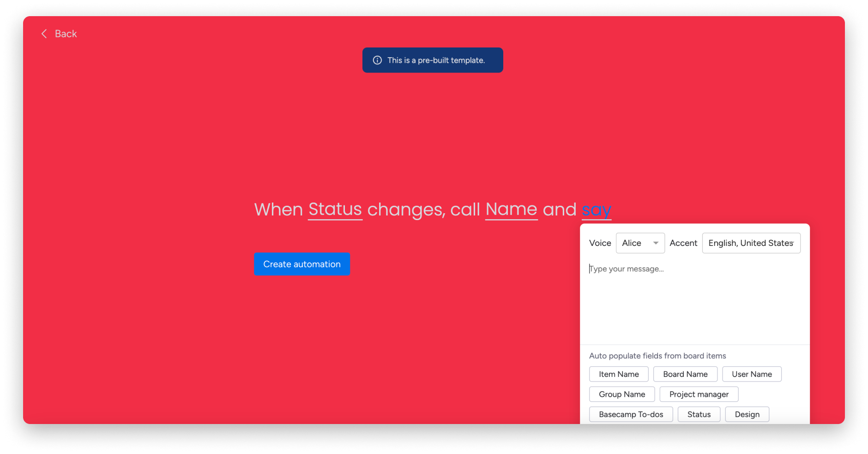Click the 'Auto populate fields from board items' label
The height and width of the screenshot is (454, 868).
pyautogui.click(x=657, y=356)
